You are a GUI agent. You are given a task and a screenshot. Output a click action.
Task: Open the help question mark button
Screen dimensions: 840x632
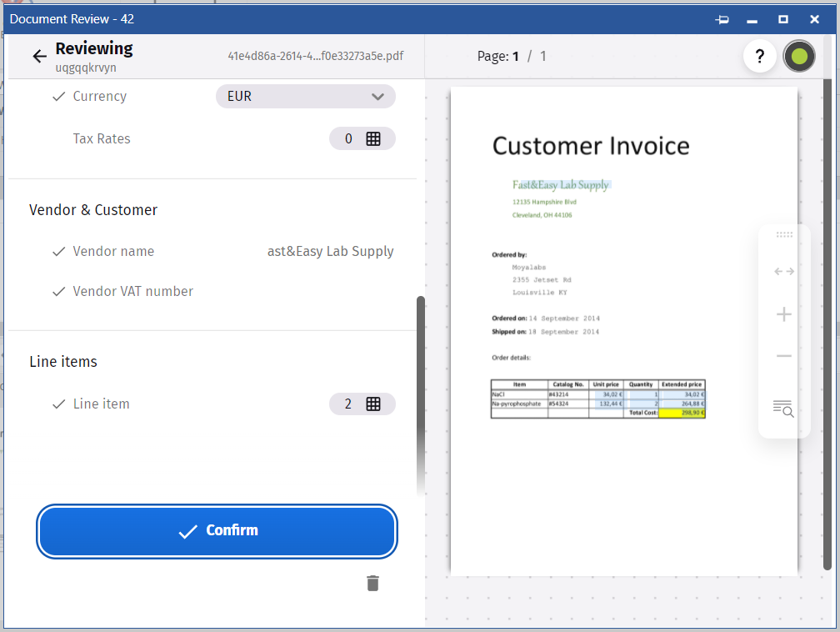[759, 57]
